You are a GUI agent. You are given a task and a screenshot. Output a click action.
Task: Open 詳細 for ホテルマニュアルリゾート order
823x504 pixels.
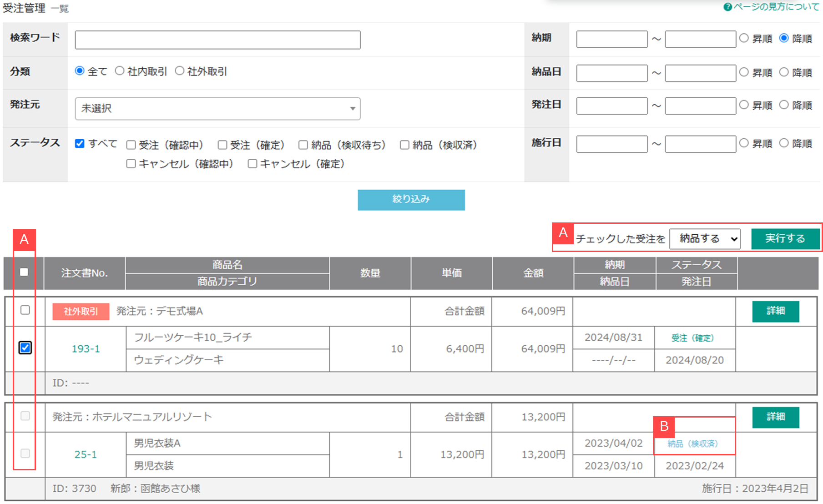775,417
